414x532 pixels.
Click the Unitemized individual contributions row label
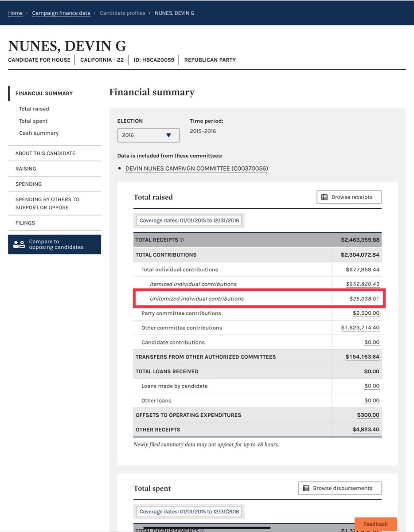pyautogui.click(x=197, y=299)
